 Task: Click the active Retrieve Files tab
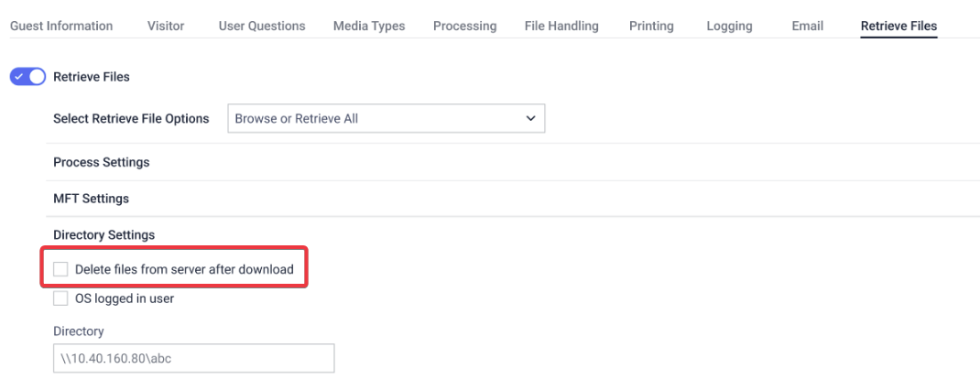click(x=898, y=26)
